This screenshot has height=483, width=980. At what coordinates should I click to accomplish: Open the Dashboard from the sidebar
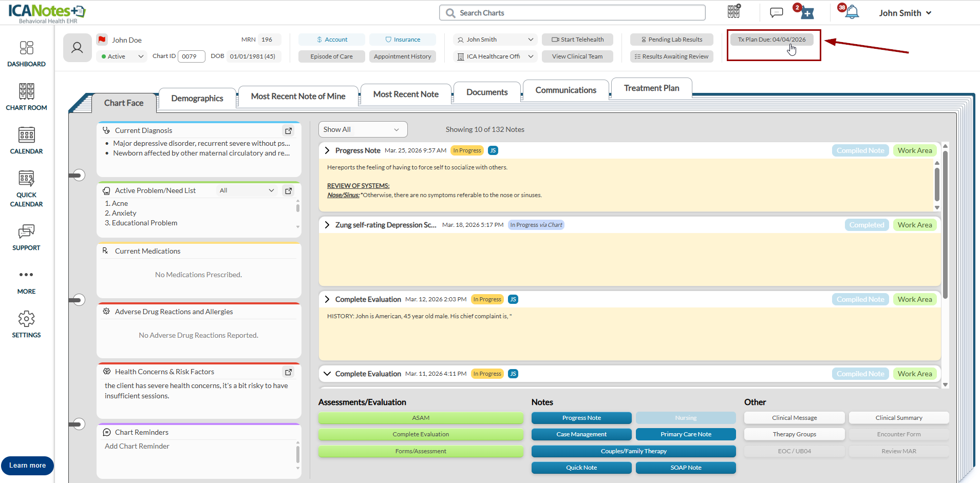point(26,54)
